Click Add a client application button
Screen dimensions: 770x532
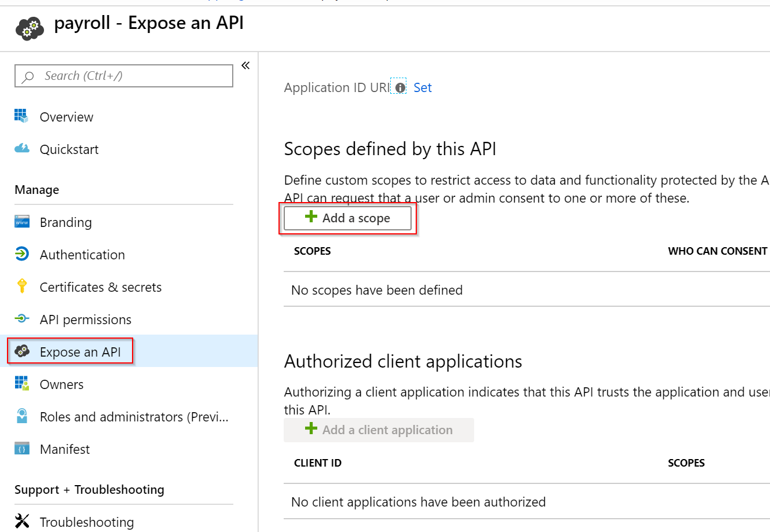pos(379,430)
